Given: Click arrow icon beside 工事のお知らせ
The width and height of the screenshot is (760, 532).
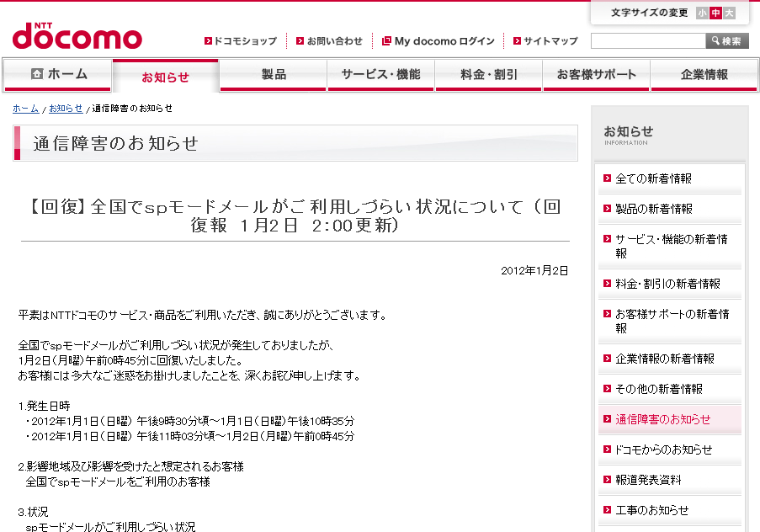Looking at the screenshot, I should point(607,509).
